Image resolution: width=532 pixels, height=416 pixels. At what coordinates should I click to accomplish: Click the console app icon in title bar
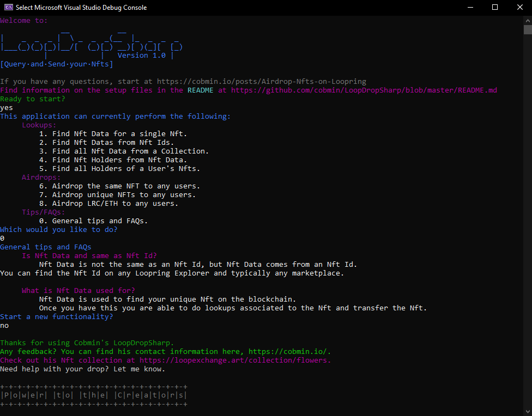click(x=9, y=7)
